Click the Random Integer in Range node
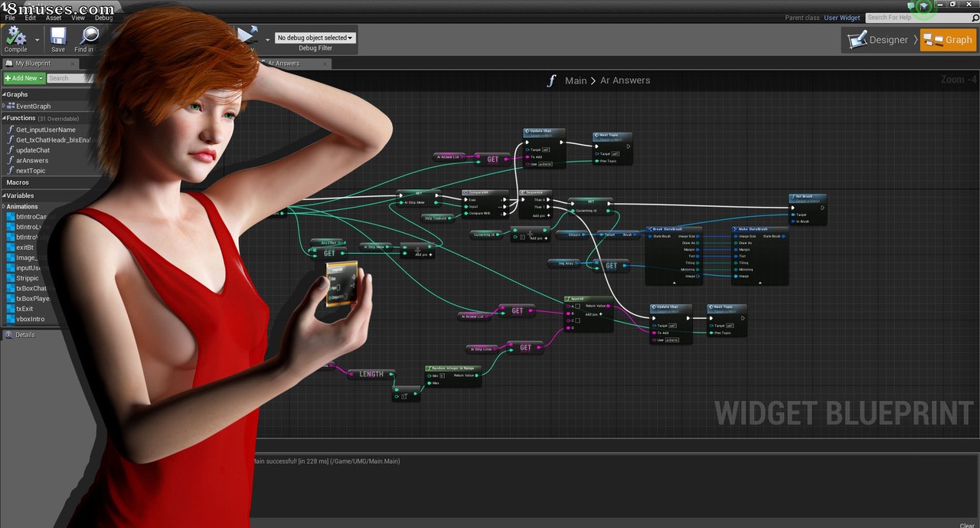Viewport: 980px width, 528px height. point(452,376)
